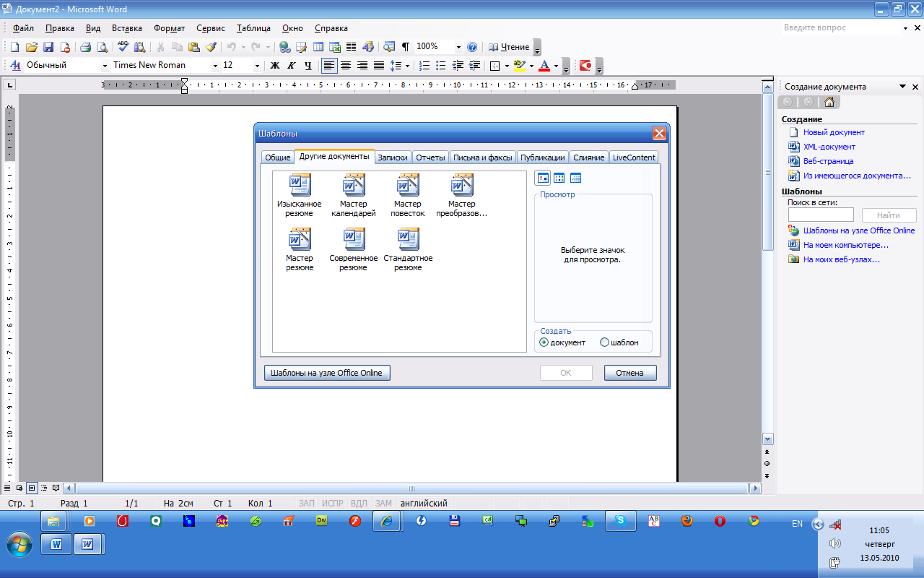Click the Отмена button
Viewport: 924px width, 578px height.
(x=630, y=373)
